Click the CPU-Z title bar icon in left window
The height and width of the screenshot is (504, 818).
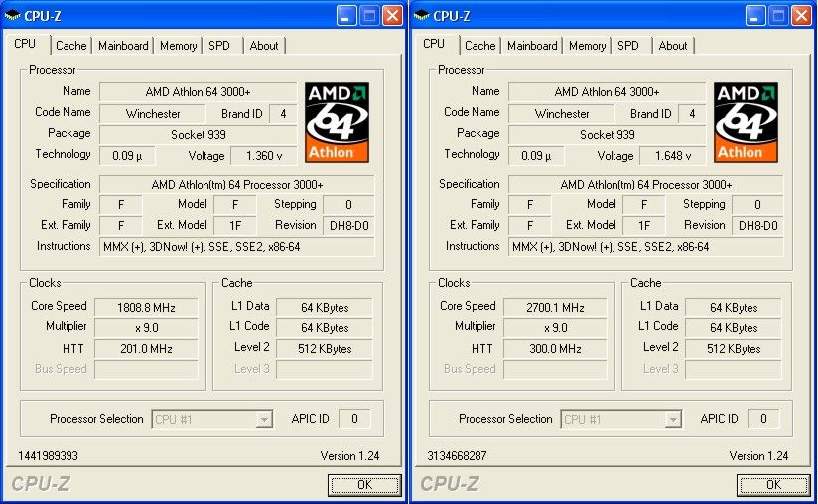12,16
